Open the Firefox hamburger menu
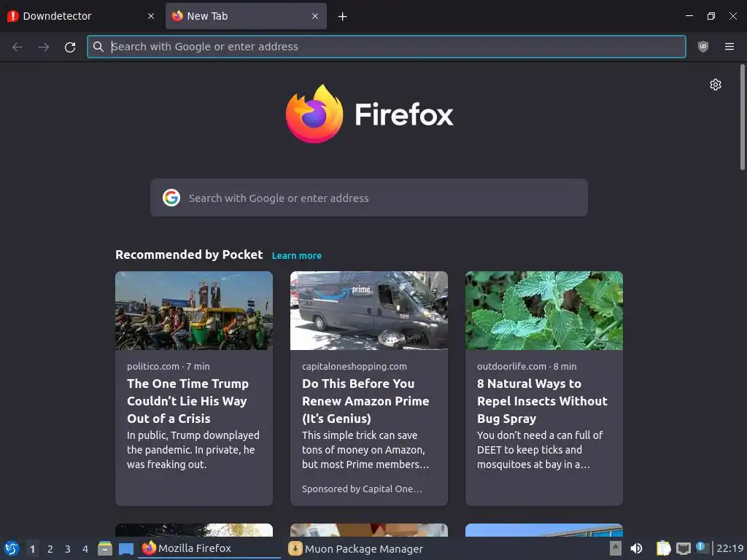Viewport: 747px width, 560px height. [729, 47]
